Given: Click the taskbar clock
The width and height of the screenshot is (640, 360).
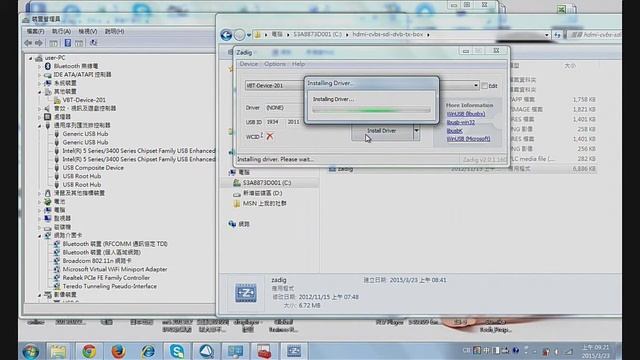Looking at the screenshot, I should 596,351.
